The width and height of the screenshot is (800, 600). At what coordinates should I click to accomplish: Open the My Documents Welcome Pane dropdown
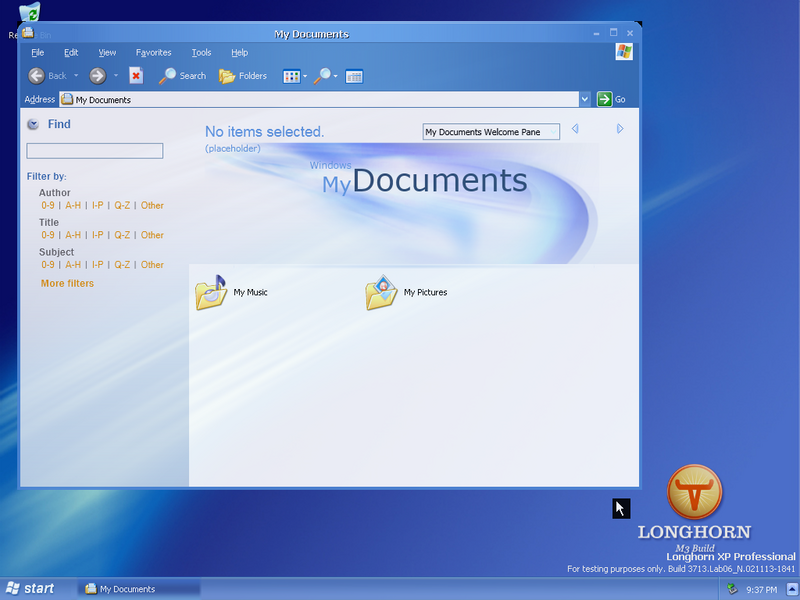click(x=491, y=132)
